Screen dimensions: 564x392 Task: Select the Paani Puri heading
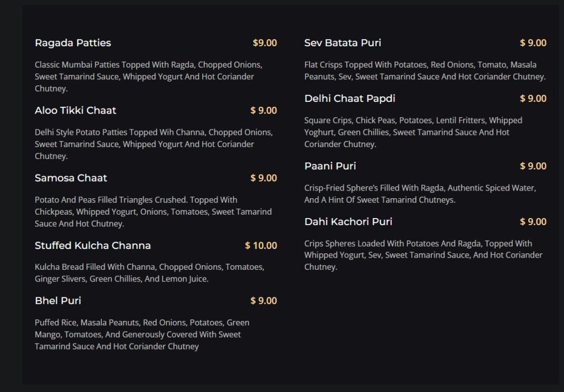coord(330,166)
